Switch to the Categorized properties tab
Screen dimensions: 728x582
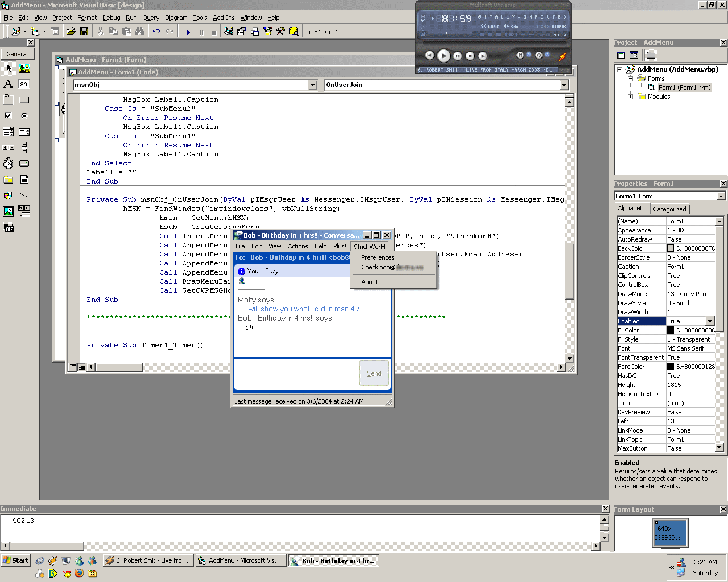click(x=669, y=209)
